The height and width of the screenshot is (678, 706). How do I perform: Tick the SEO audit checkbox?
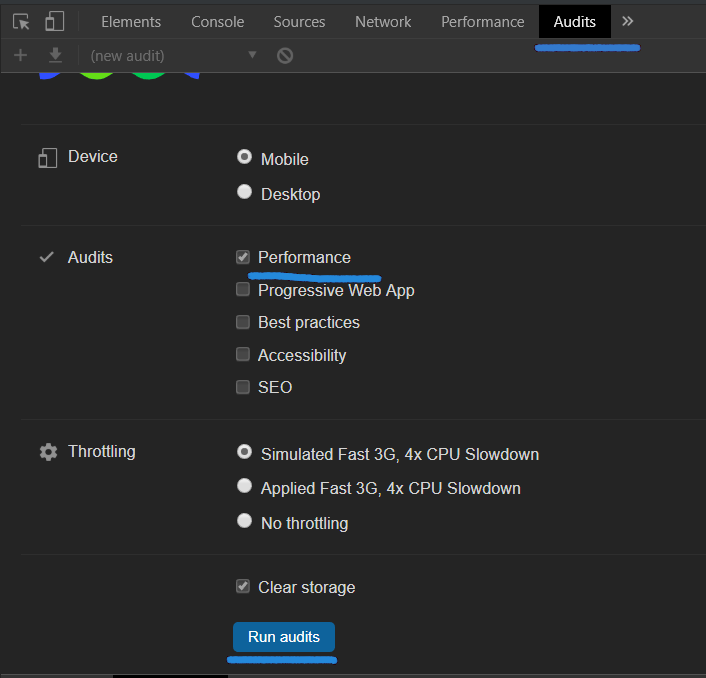click(x=243, y=387)
